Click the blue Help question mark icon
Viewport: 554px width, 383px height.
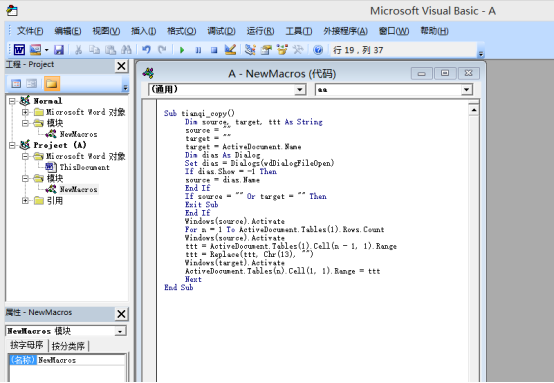tap(318, 50)
